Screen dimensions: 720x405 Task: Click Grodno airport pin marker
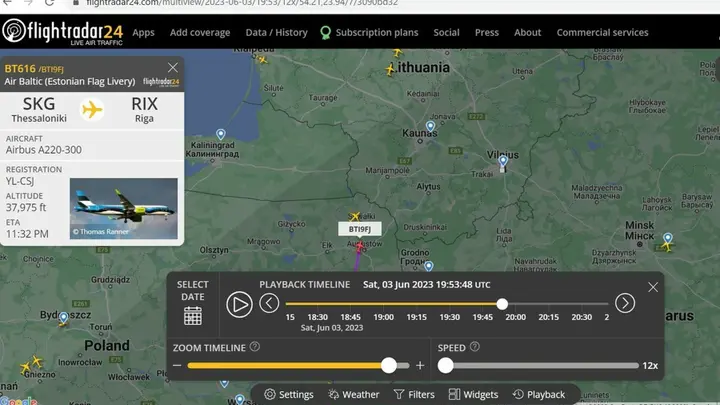428,265
